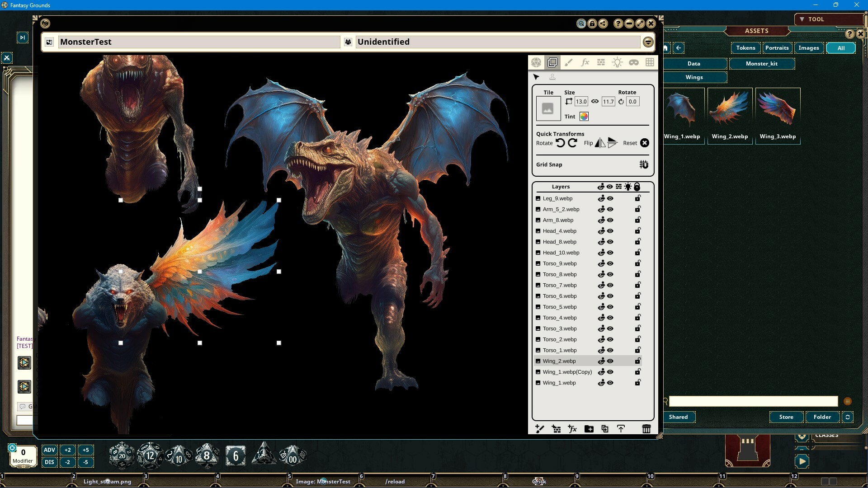Open the Tint color swatch
The height and width of the screenshot is (488, 868).
(x=584, y=117)
